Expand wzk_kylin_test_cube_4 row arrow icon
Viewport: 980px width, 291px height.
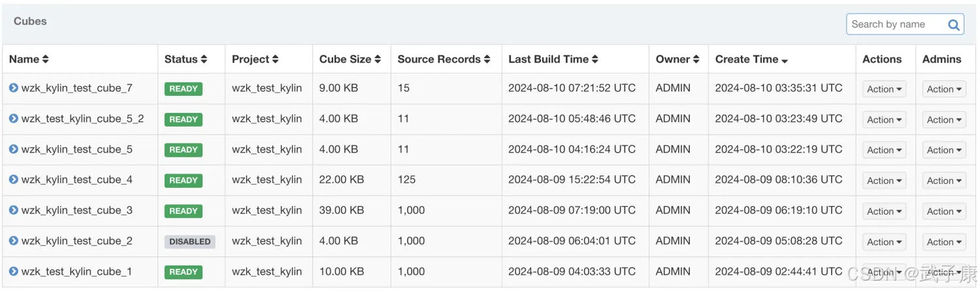pos(14,179)
